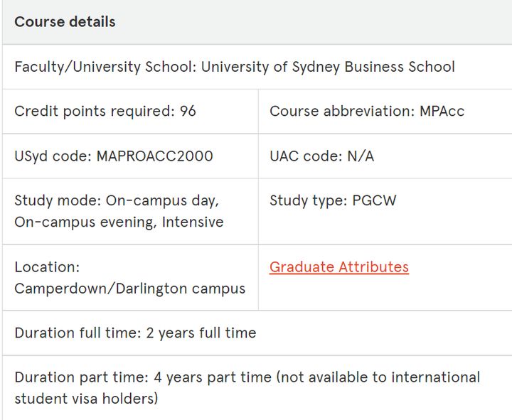Open the Graduate Attributes link

(339, 267)
